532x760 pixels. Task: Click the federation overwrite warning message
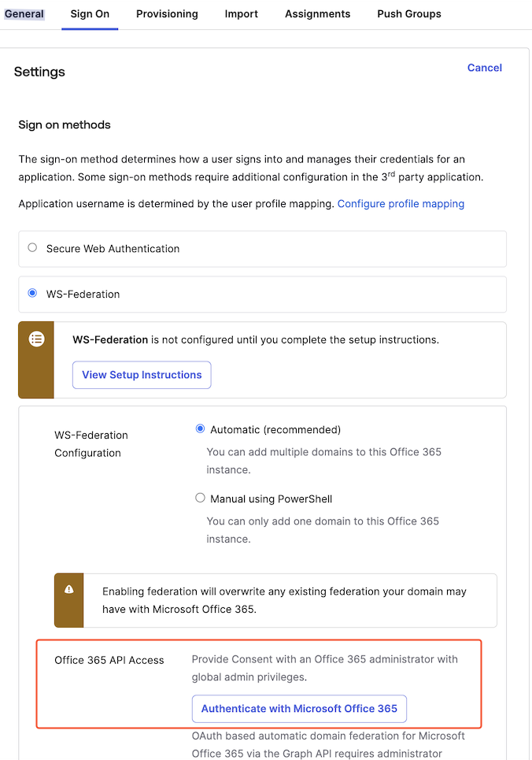coord(283,601)
